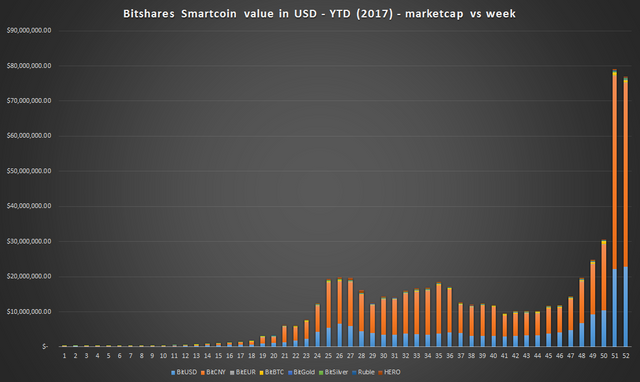Select the HERO legend label
Viewport: 640px width, 382px height.
[392, 372]
